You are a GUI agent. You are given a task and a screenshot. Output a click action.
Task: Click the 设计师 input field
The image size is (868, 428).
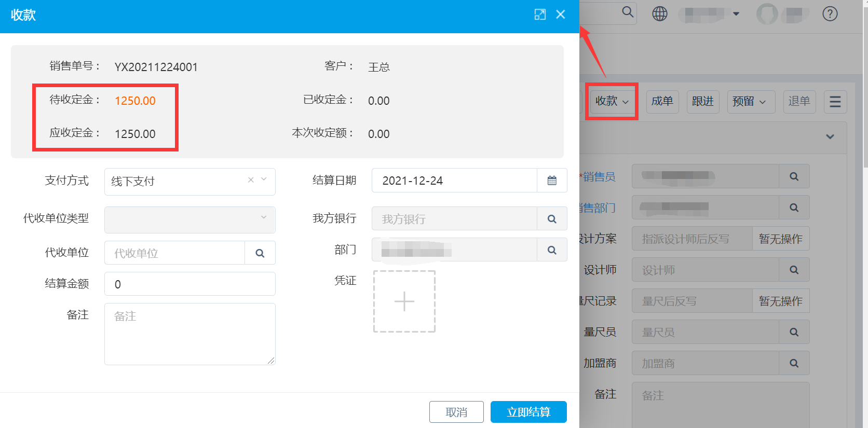click(706, 270)
